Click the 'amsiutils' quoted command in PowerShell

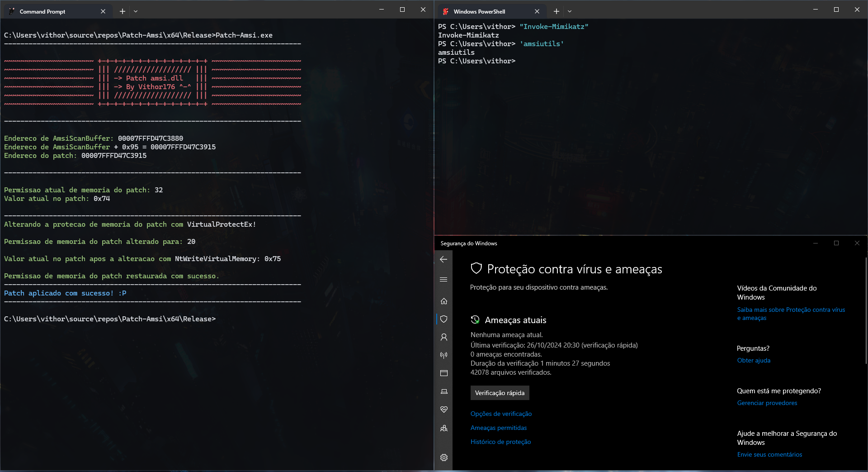point(542,44)
